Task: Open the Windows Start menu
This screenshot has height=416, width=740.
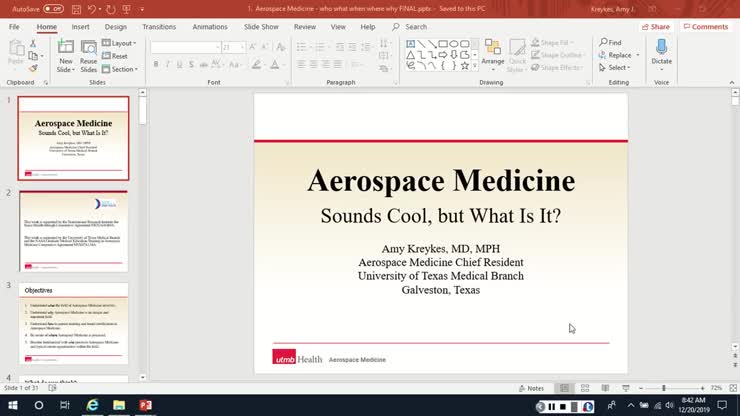Action: click(x=13, y=405)
